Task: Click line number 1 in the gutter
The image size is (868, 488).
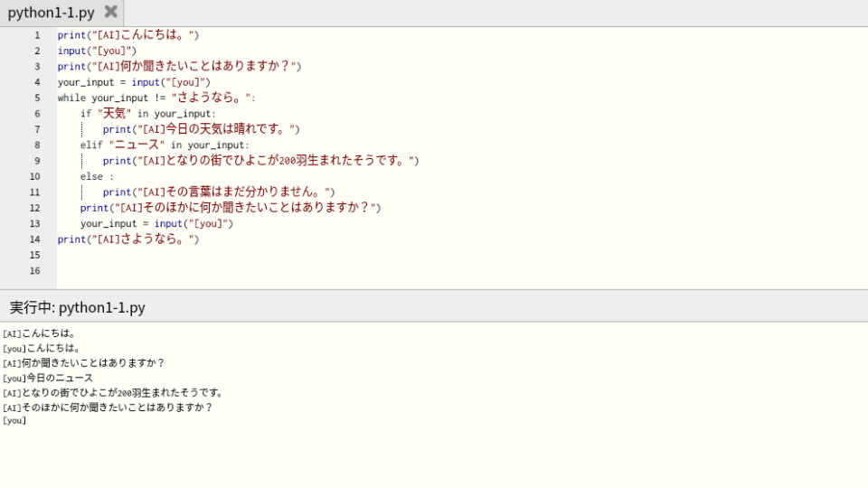Action: click(x=38, y=35)
